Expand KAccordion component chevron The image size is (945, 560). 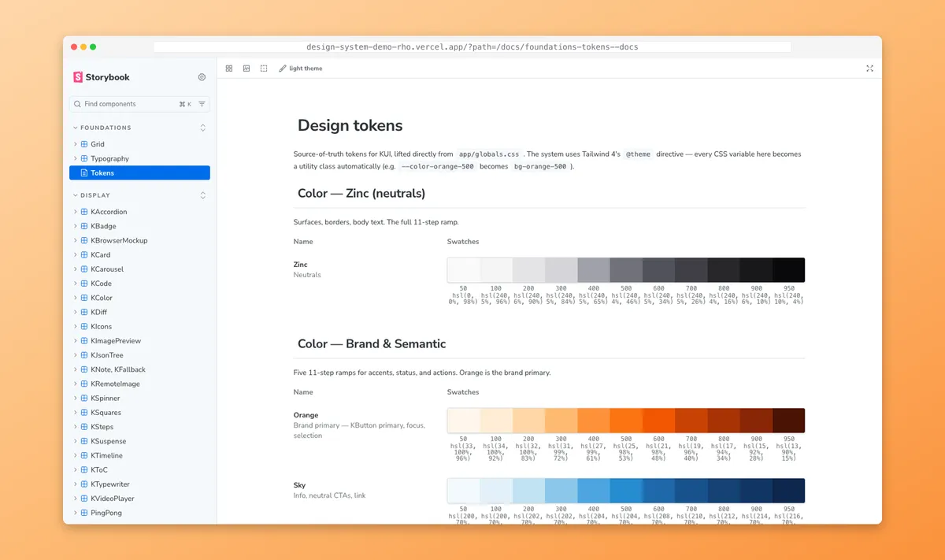click(x=76, y=212)
